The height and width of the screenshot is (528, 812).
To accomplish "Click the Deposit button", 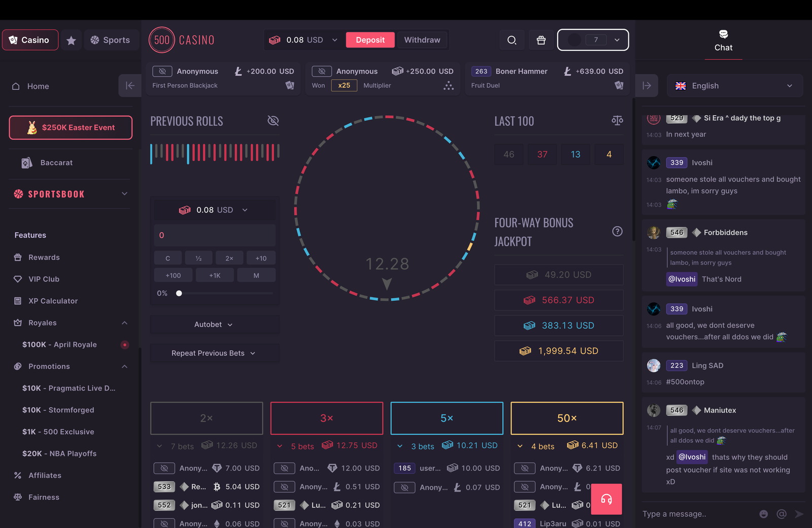I will coord(370,40).
